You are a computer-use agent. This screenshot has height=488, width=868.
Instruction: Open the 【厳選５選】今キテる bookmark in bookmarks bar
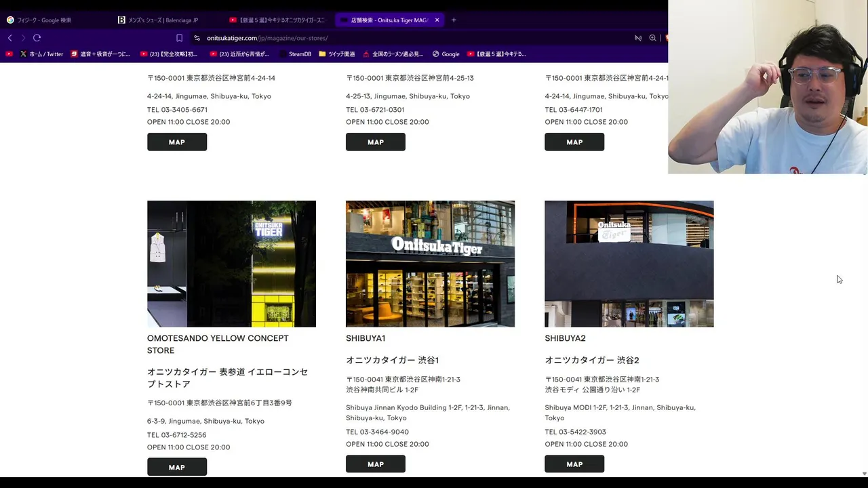(496, 54)
